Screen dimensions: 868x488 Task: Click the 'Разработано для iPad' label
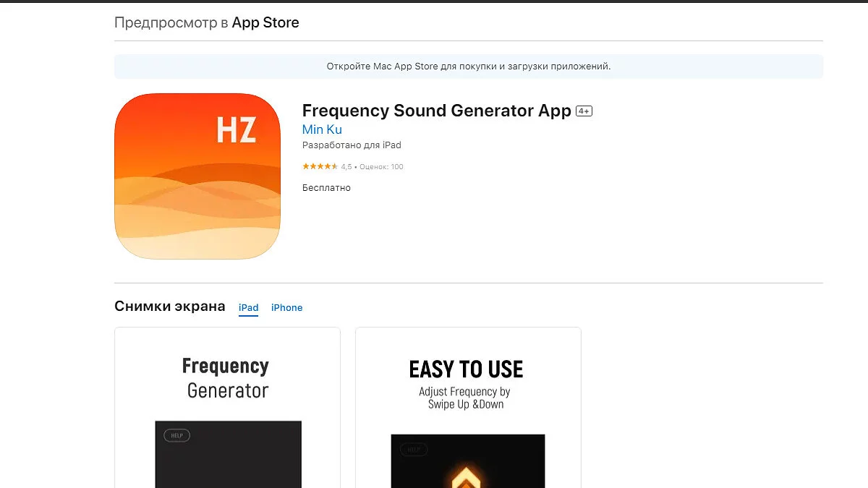click(352, 145)
